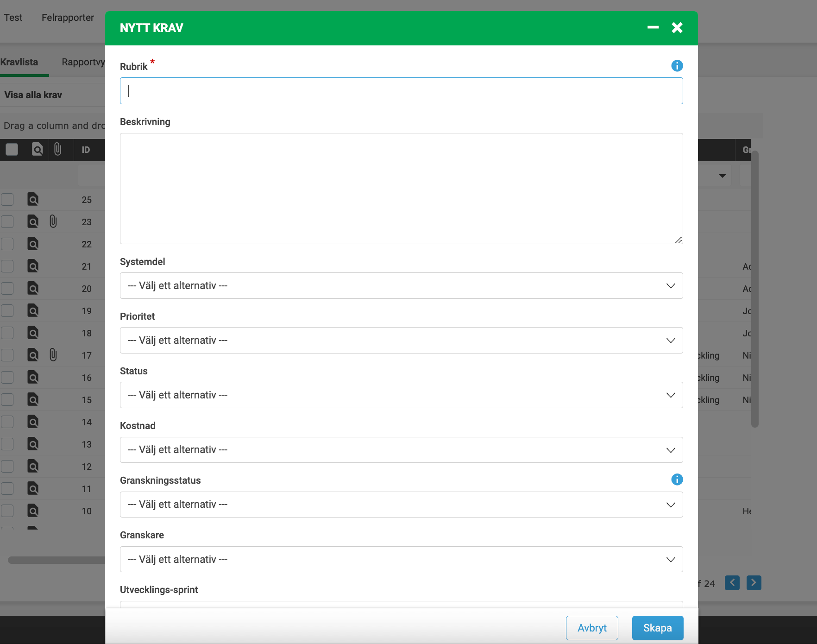Switch to the Kravlista tab

(x=19, y=62)
